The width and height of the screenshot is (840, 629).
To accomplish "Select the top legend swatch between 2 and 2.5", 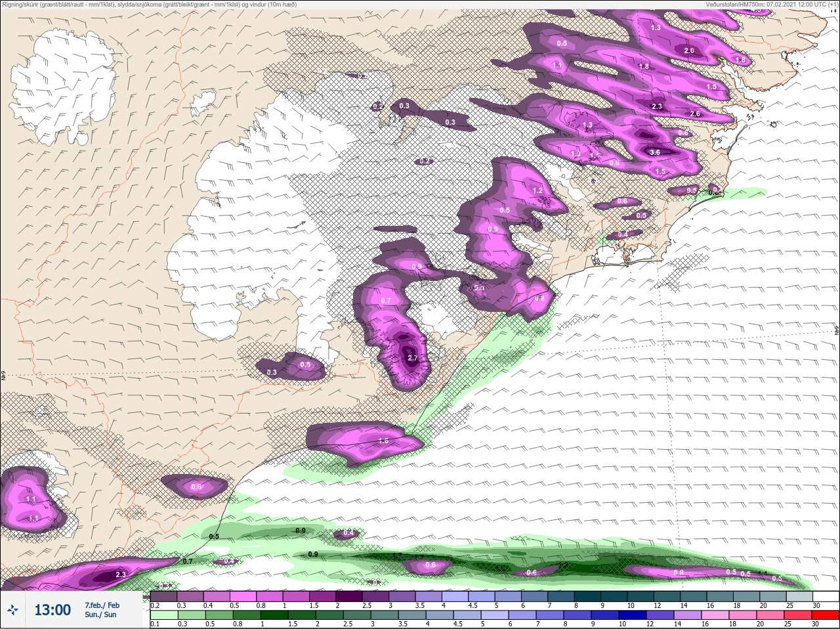I will pyautogui.click(x=350, y=596).
